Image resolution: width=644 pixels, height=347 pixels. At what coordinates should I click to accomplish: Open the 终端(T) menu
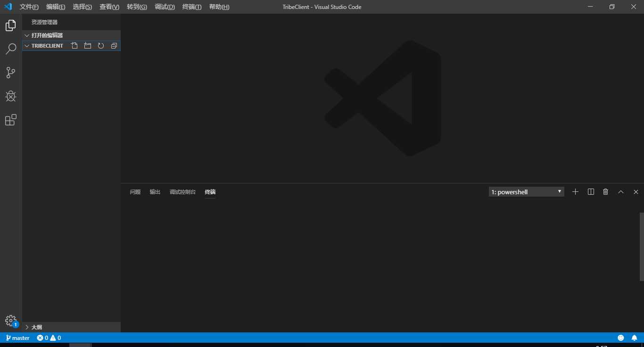point(192,7)
